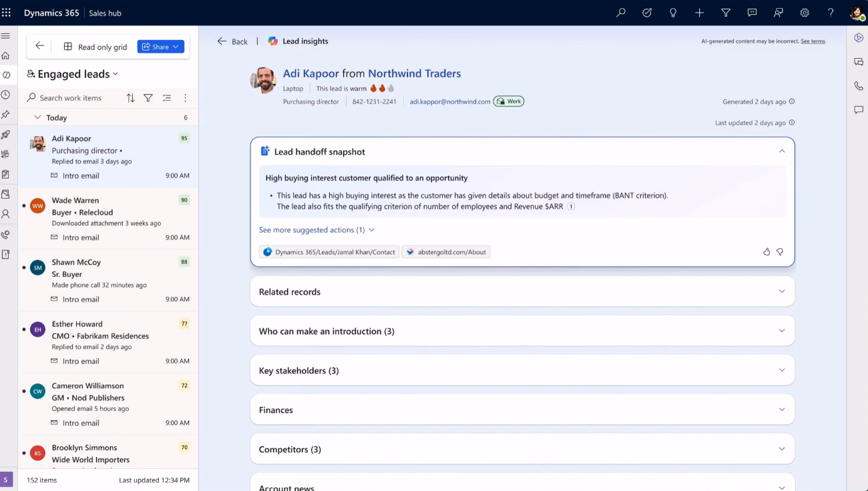
Task: Click Intro email under Wade Warren
Action: pyautogui.click(x=81, y=237)
